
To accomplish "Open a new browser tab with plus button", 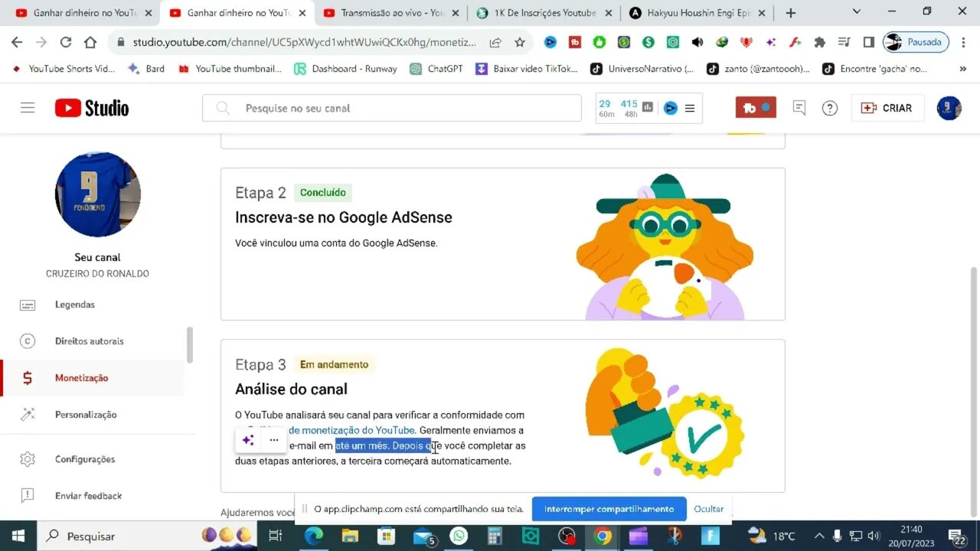I will pos(791,13).
